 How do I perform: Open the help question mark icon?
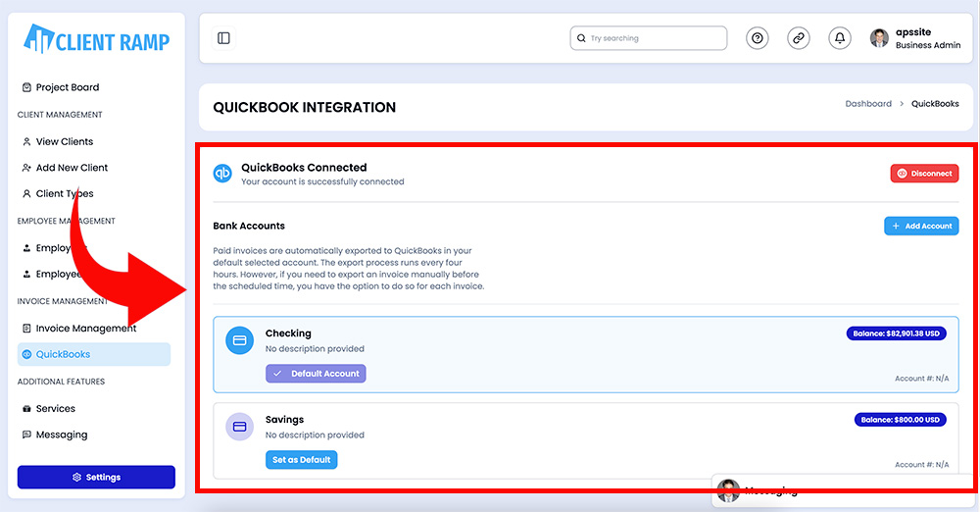(x=757, y=38)
